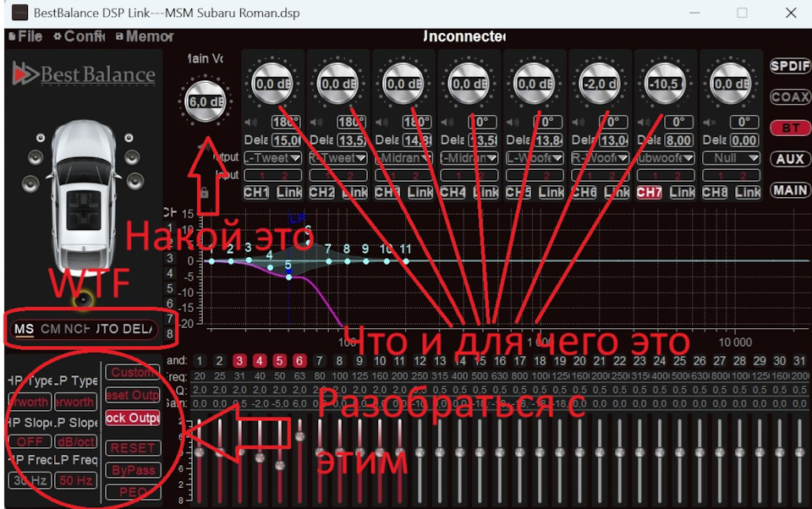Select the COAX input source

[x=790, y=97]
